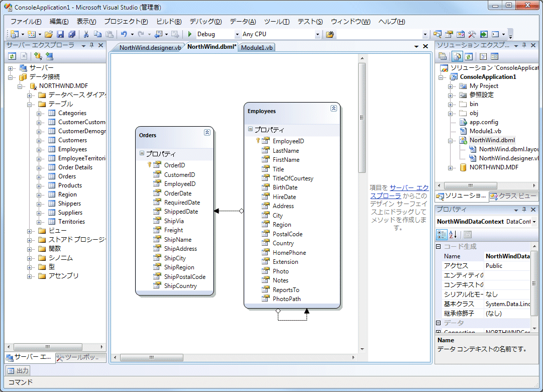Open the ビルド(B) menu
543x392 pixels.
tap(169, 22)
